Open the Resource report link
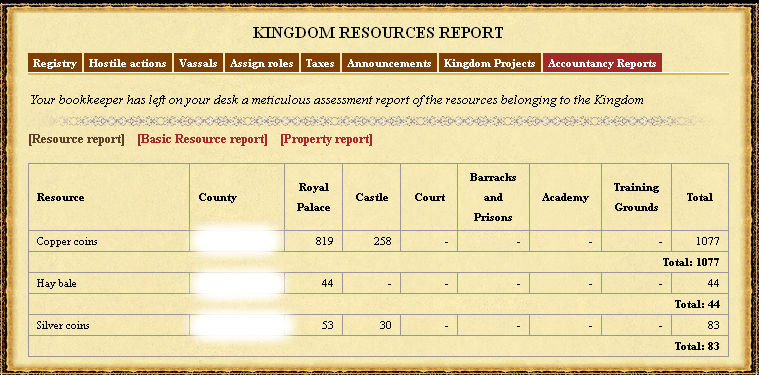Viewport: 759px width, 375px height. tap(76, 139)
